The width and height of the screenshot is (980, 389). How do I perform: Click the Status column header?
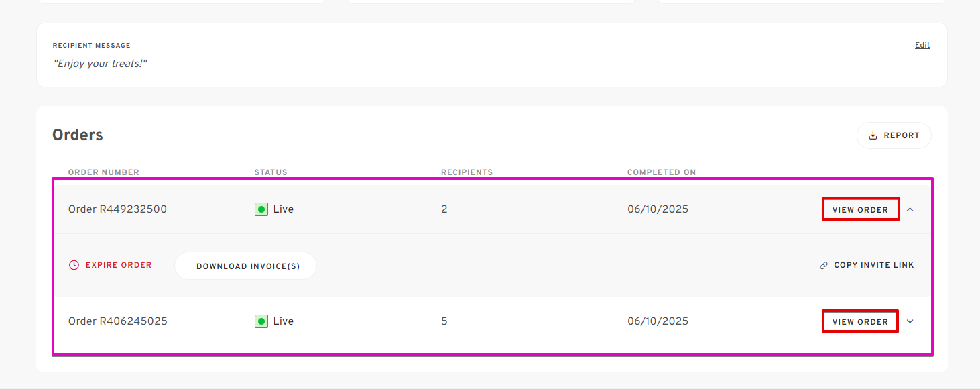click(271, 172)
